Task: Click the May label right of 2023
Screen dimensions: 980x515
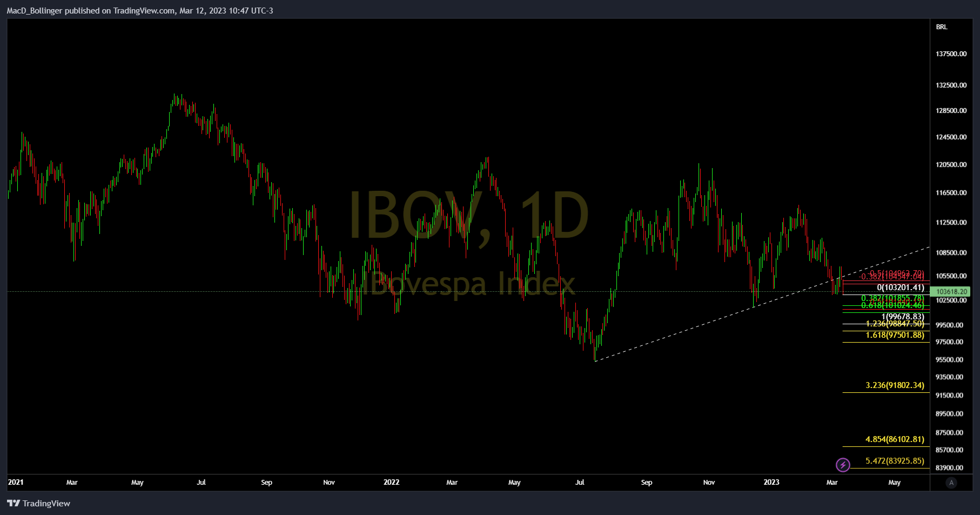Action: click(x=895, y=482)
